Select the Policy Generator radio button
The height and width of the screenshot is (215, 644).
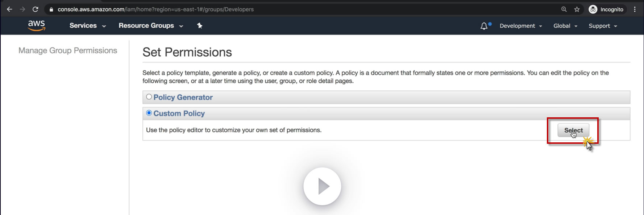(149, 97)
